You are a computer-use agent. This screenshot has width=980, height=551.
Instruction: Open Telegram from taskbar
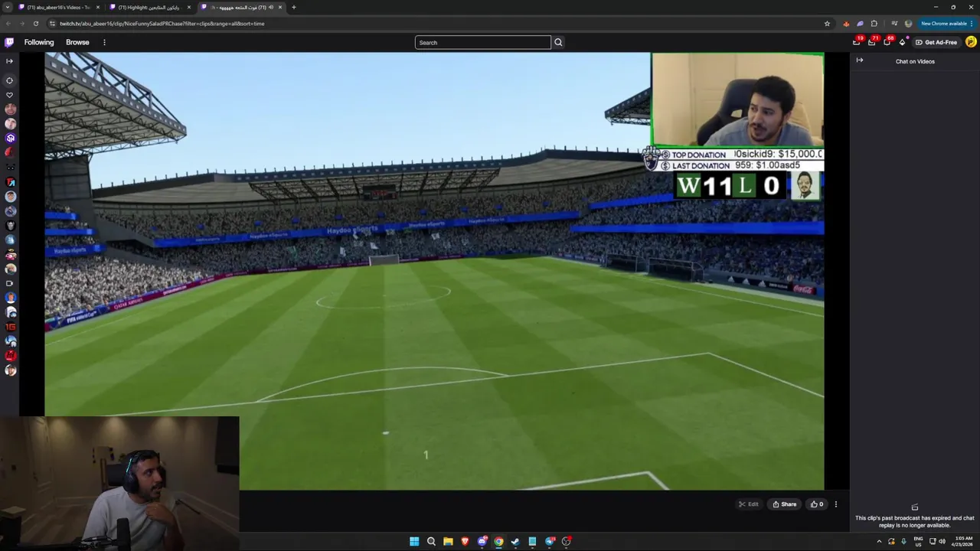coord(550,541)
